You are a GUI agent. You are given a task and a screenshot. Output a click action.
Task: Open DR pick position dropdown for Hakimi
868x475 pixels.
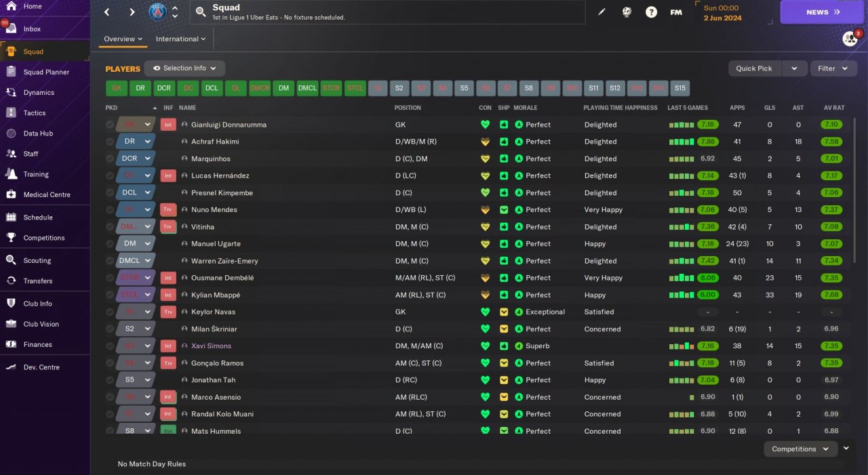135,142
